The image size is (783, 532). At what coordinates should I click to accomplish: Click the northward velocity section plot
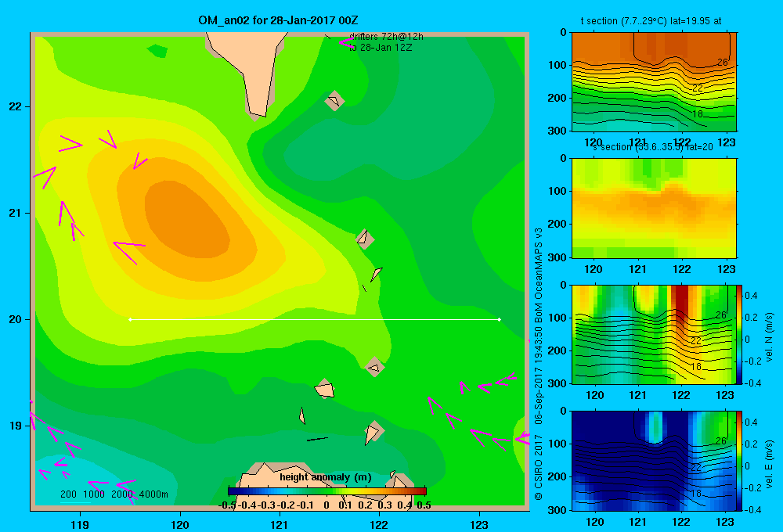pos(654,334)
